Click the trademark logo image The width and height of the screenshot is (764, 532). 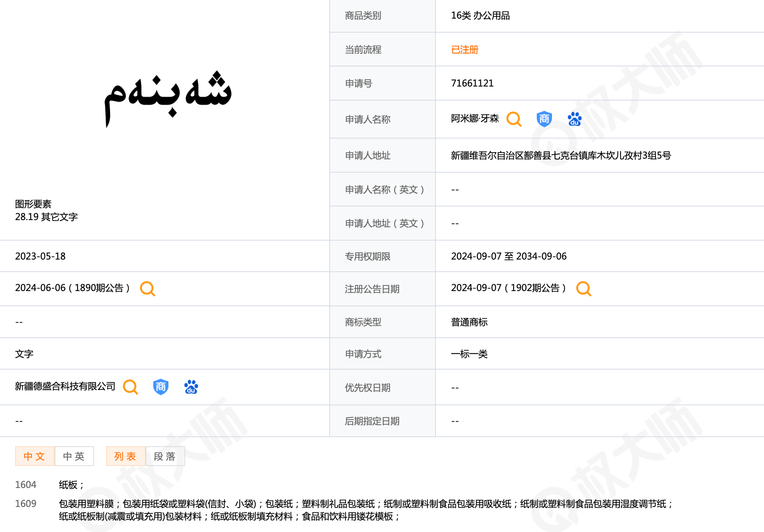[x=168, y=98]
